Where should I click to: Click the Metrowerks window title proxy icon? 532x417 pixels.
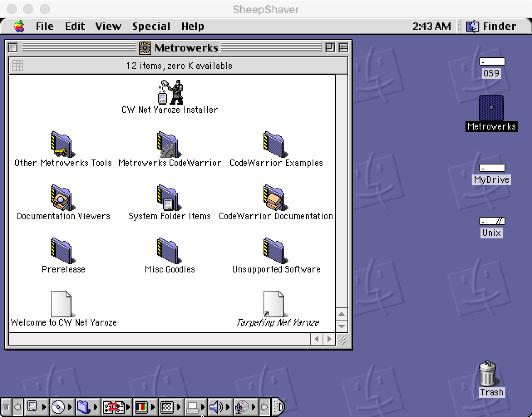(145, 48)
